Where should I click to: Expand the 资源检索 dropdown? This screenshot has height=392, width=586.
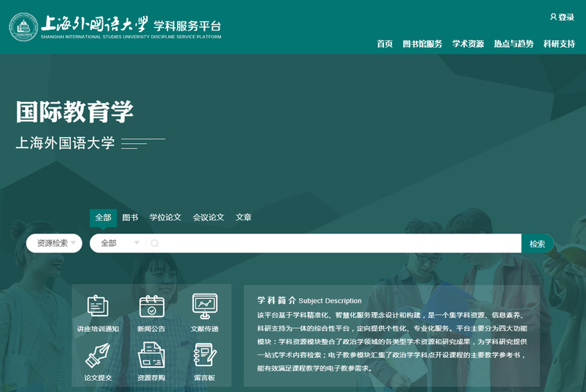[55, 243]
